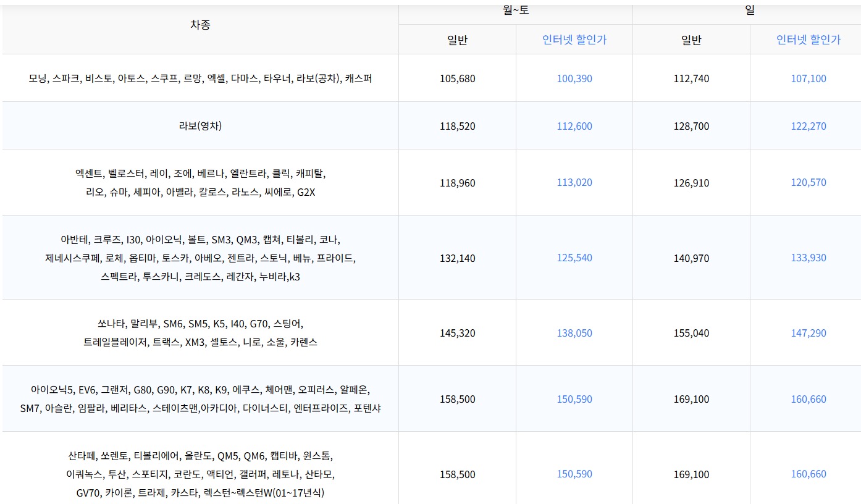Viewport: 861px width, 504px height.
Task: Click the discounted price 112,600
Action: tap(574, 126)
